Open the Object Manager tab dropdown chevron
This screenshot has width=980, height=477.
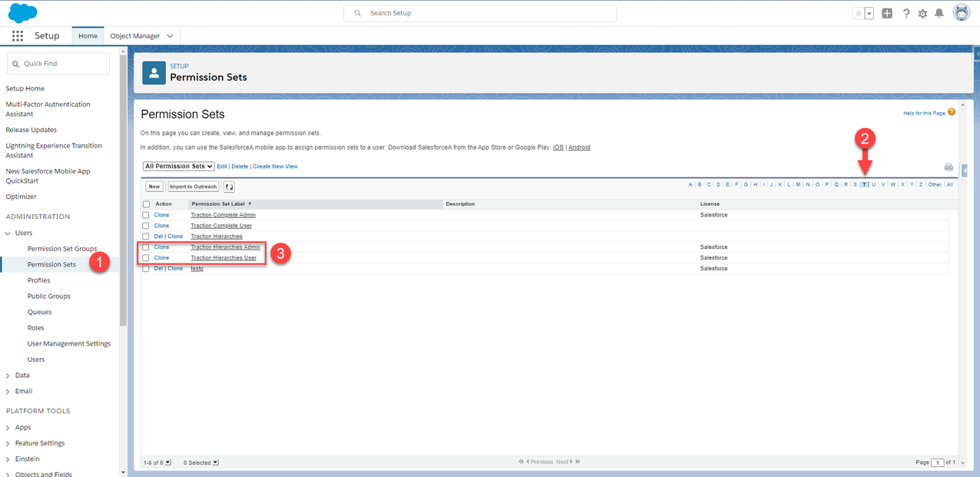point(171,36)
